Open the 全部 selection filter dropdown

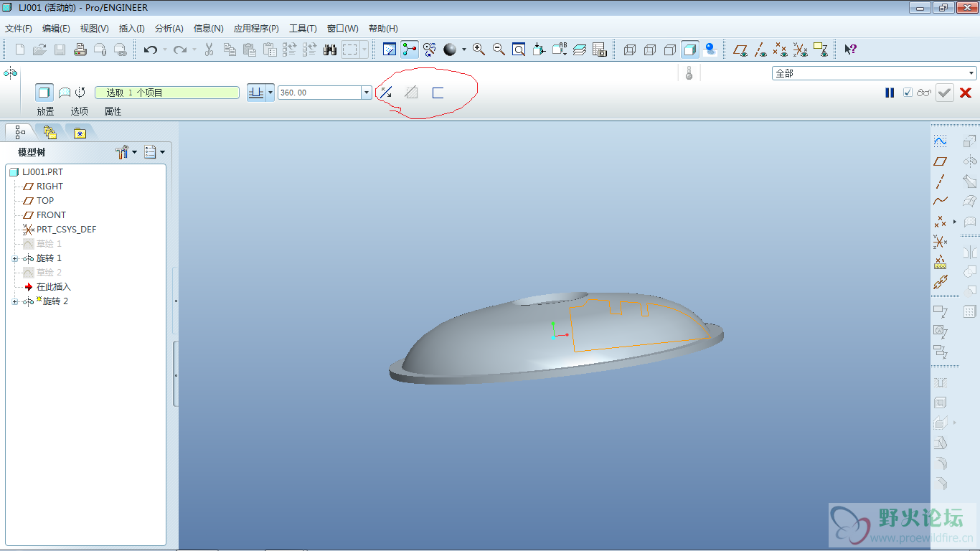[875, 73]
